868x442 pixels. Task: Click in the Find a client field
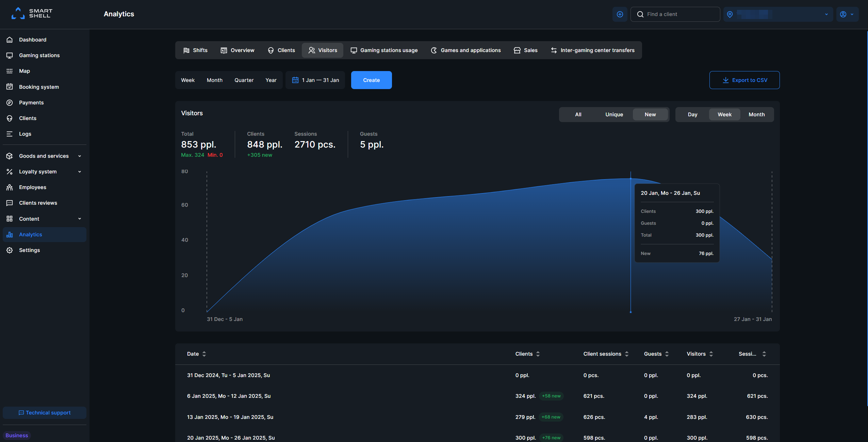click(675, 14)
